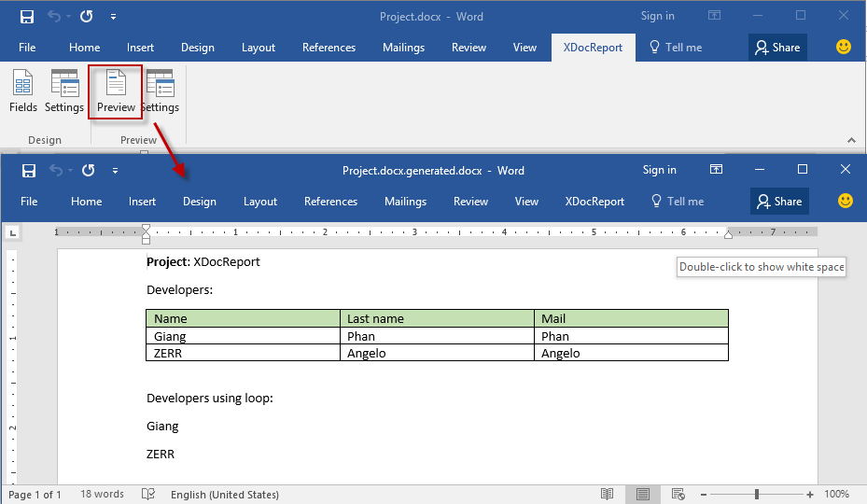The height and width of the screenshot is (504, 867).
Task: Click Sign in on the generated document window
Action: click(659, 170)
